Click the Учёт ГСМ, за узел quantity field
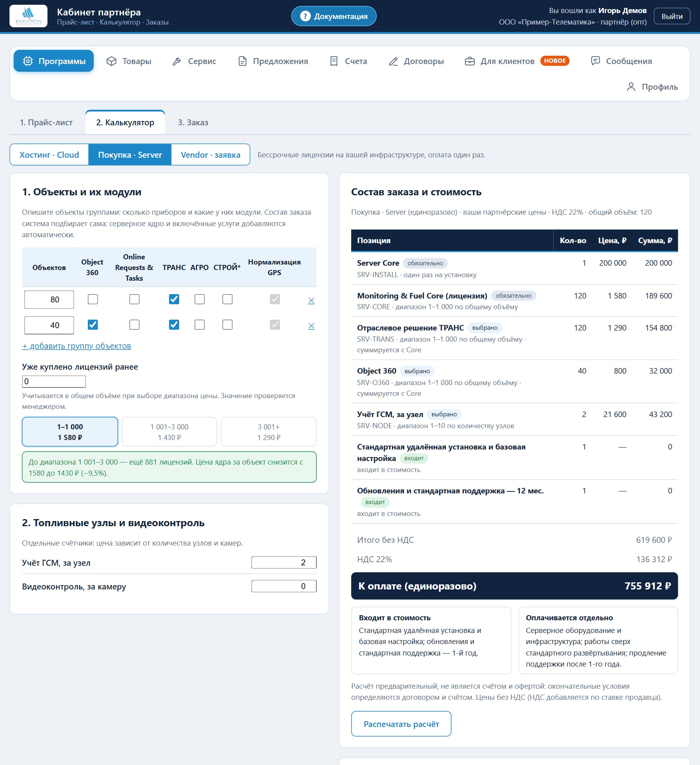 click(284, 563)
